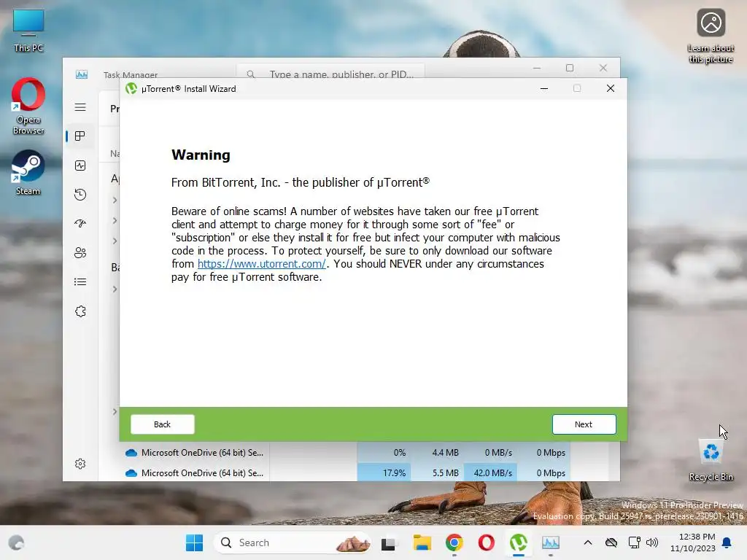Screen dimensions: 747x560
Task: Open Performance page icon in Task Manager
Action: (x=80, y=166)
